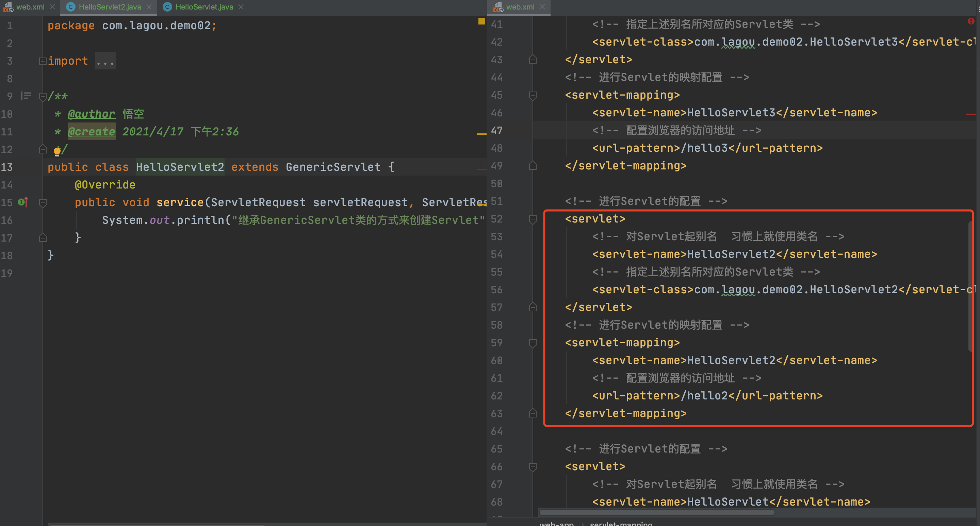Click the @create Javadoc tag
980x526 pixels.
(x=91, y=132)
